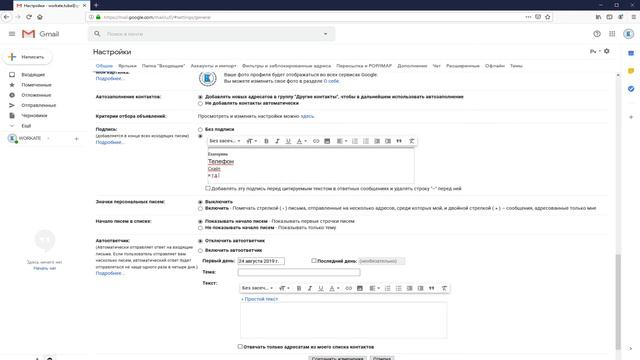Bookmark this page with the star icon
Screen dimensions: 640x360
(x=548, y=17)
